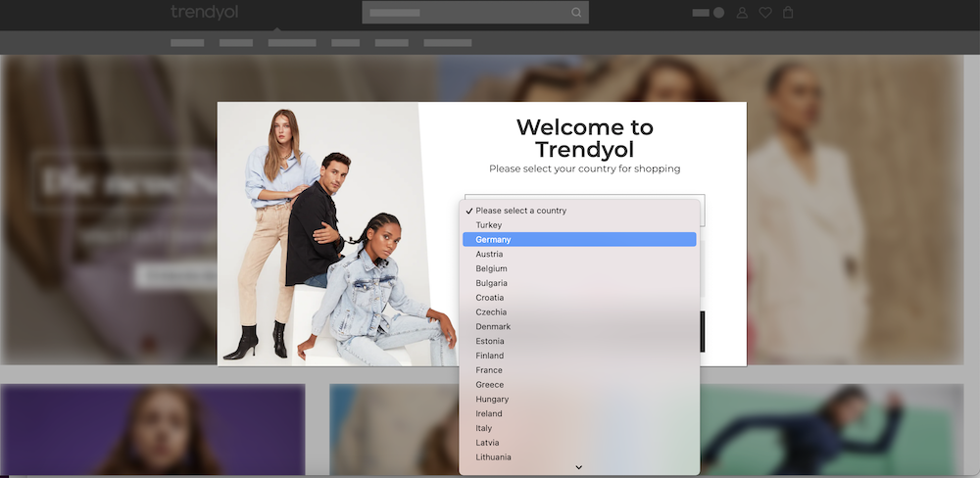Image resolution: width=980 pixels, height=478 pixels.
Task: Open the purple promotional banner thumbnail
Action: click(x=153, y=430)
